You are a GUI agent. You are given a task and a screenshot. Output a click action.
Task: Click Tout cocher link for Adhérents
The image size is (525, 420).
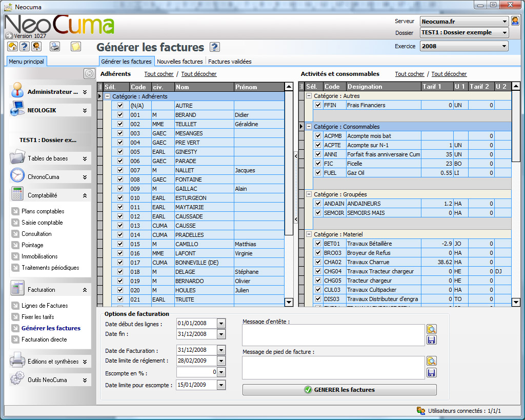[x=159, y=74]
